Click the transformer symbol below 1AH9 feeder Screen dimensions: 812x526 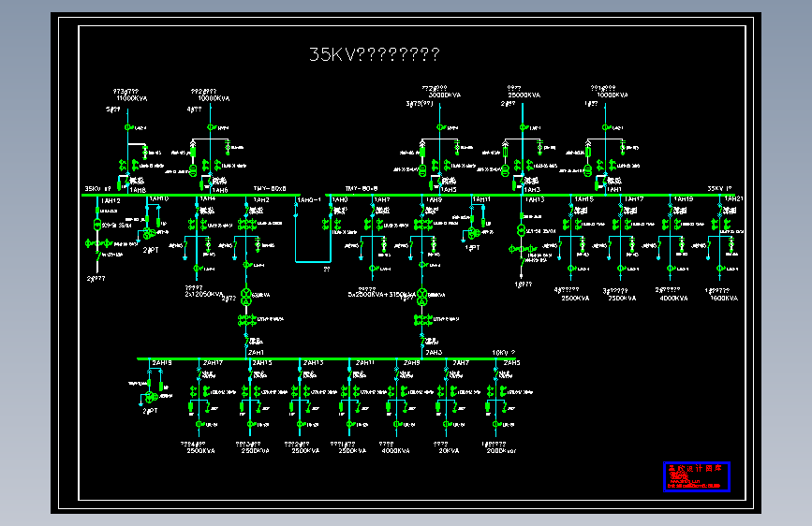coord(422,298)
